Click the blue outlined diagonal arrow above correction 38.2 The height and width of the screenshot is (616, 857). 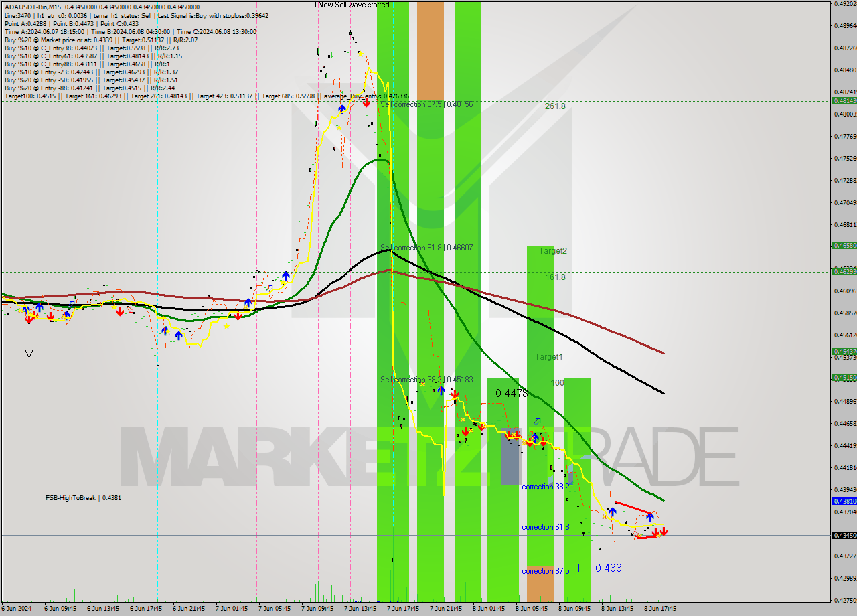click(536, 420)
